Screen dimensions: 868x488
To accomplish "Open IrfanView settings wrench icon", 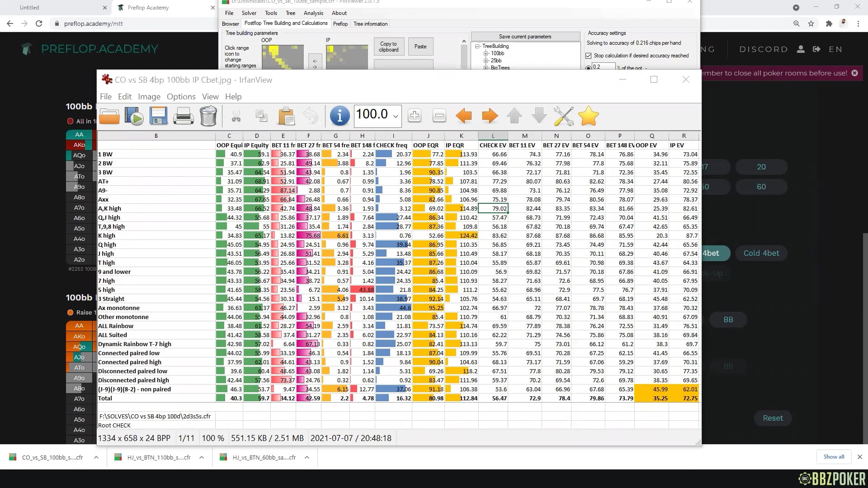I will pos(563,116).
